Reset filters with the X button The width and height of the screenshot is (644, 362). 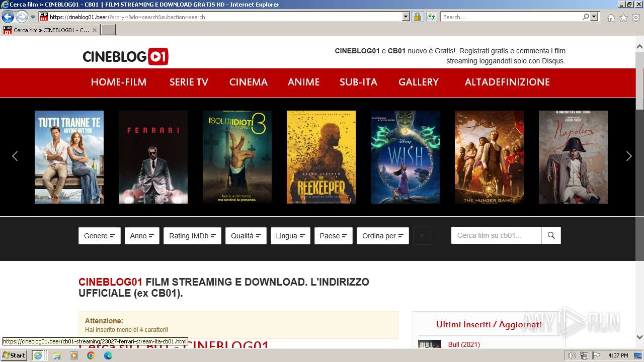(x=422, y=236)
